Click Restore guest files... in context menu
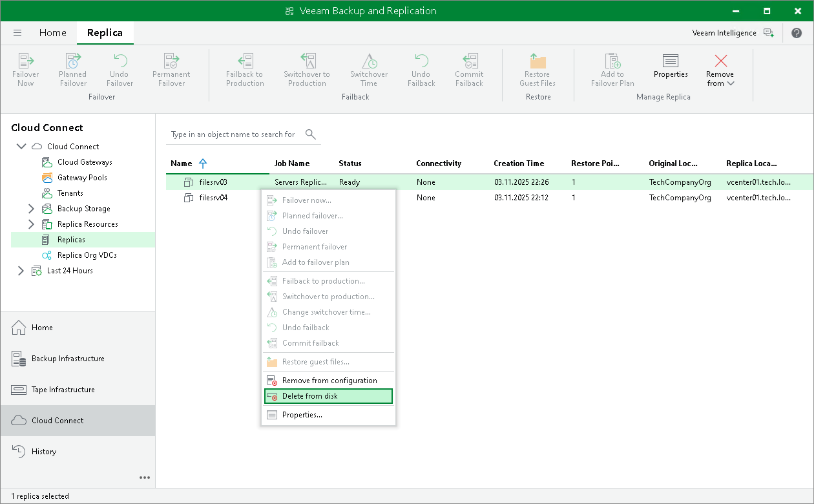 [328, 362]
